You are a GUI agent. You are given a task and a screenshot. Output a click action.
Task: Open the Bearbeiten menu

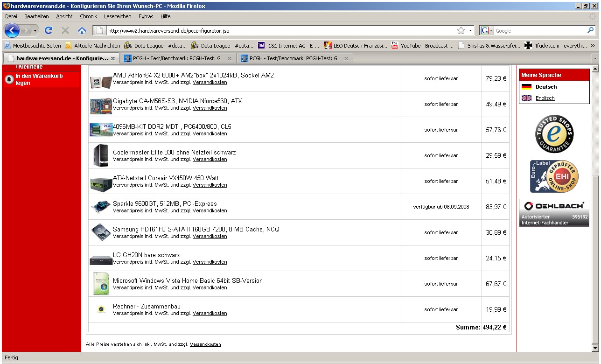point(36,16)
